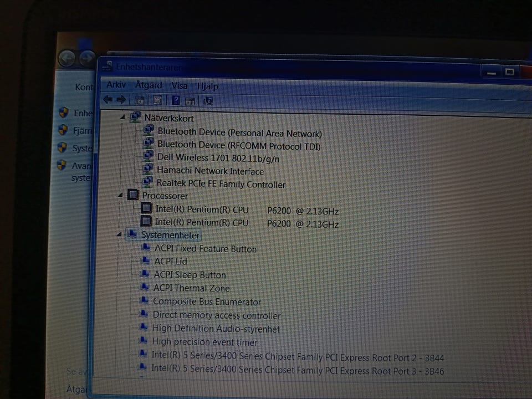Open the Hjälp menu

(x=208, y=86)
